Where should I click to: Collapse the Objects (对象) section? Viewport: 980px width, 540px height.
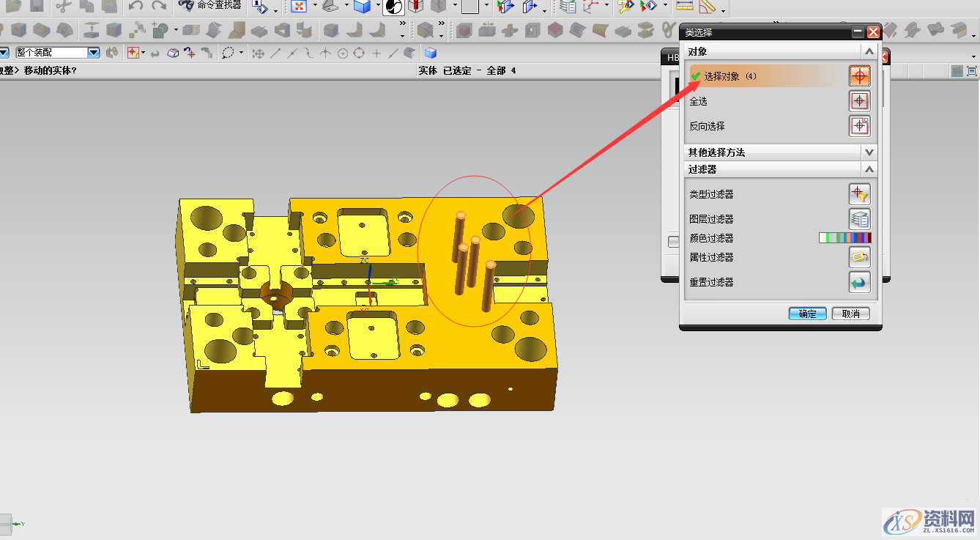point(869,52)
